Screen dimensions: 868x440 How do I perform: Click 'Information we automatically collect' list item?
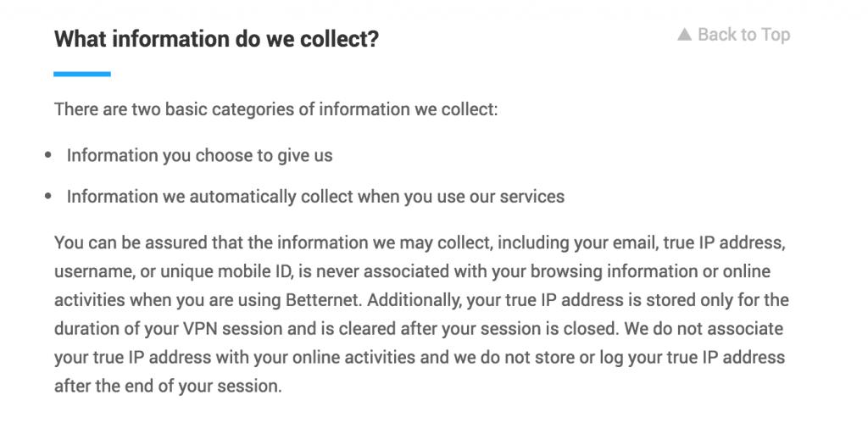click(315, 197)
